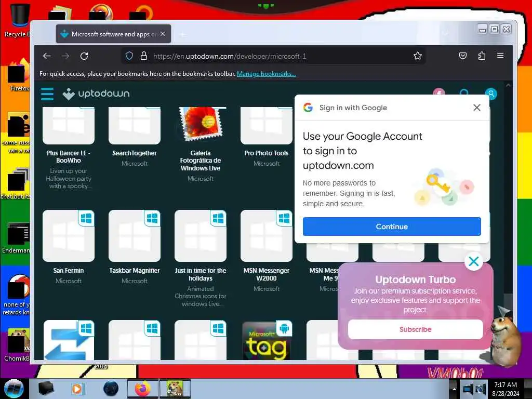
Task: Open Uptodown hamburger menu
Action: 47,94
